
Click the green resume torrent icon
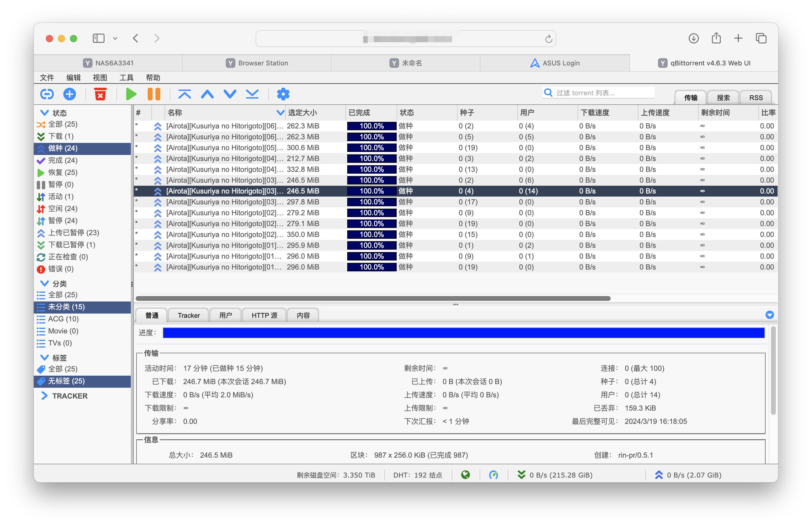[131, 94]
